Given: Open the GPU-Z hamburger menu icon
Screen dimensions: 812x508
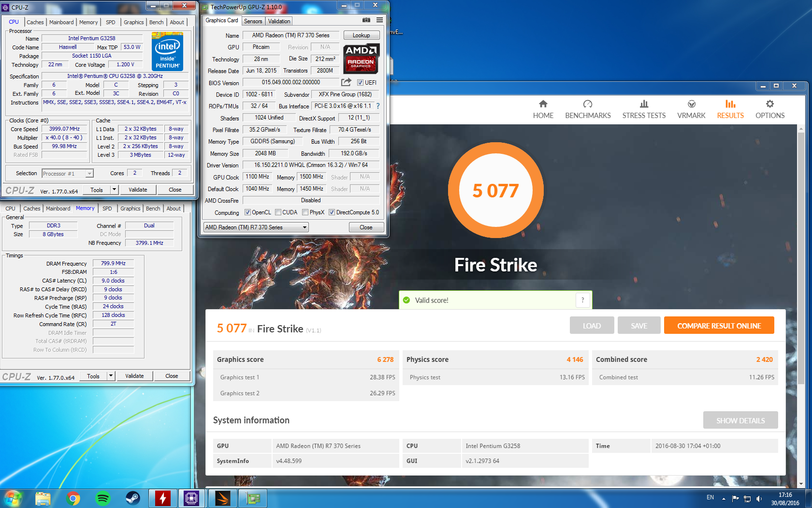Looking at the screenshot, I should click(x=380, y=20).
